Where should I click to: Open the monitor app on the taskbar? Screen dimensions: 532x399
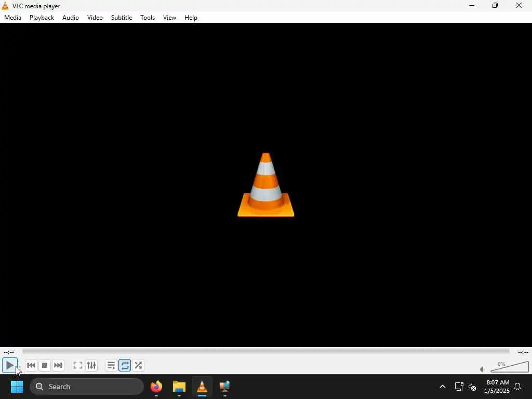coord(224,387)
